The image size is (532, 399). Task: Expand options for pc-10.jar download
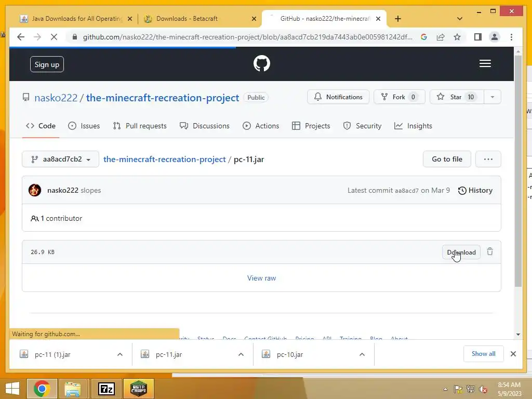tap(362, 354)
